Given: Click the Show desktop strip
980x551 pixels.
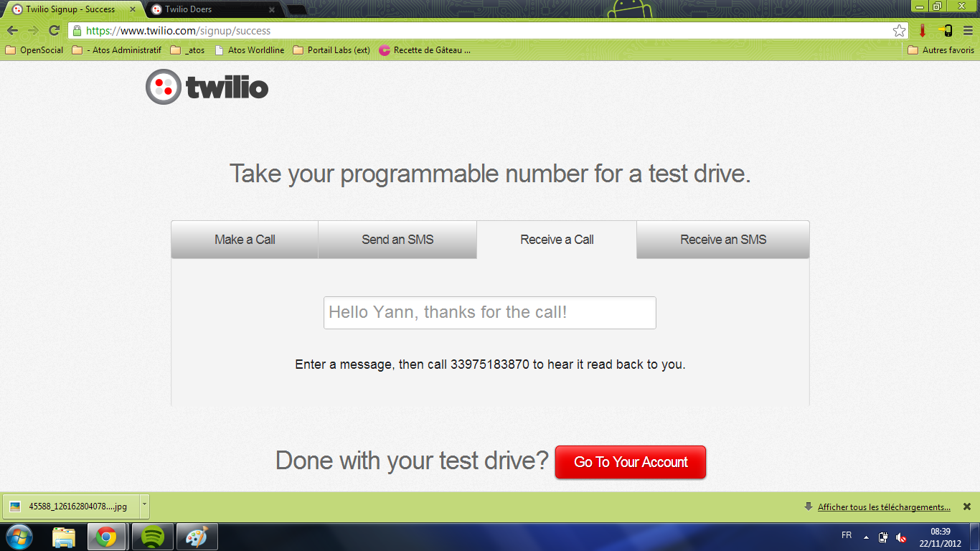Looking at the screenshot, I should [x=976, y=537].
